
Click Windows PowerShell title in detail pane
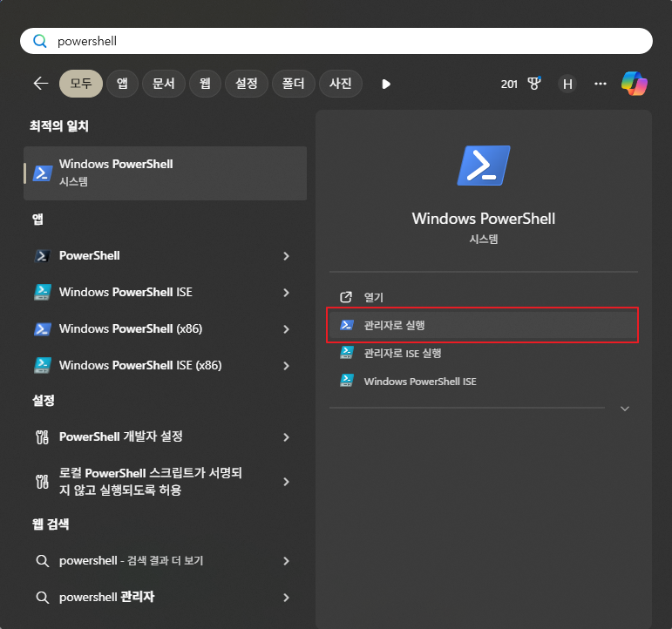[x=484, y=219]
